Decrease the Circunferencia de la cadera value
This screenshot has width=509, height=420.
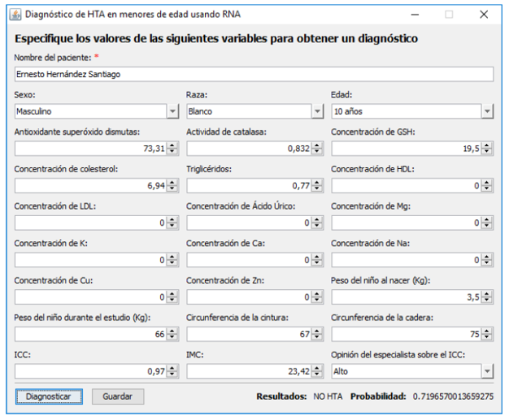486,337
